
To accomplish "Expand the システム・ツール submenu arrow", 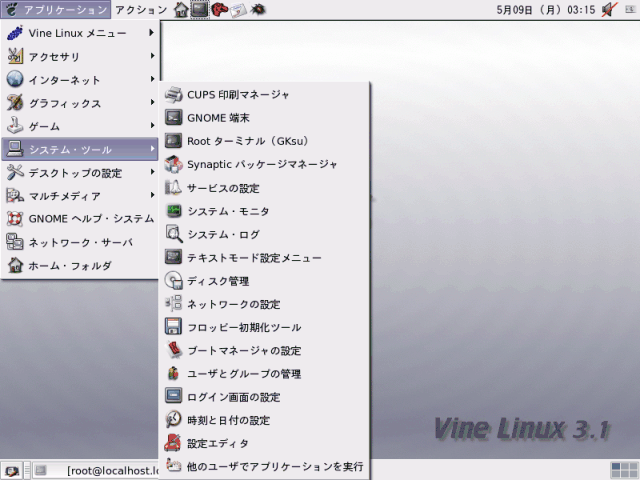I will tap(151, 149).
